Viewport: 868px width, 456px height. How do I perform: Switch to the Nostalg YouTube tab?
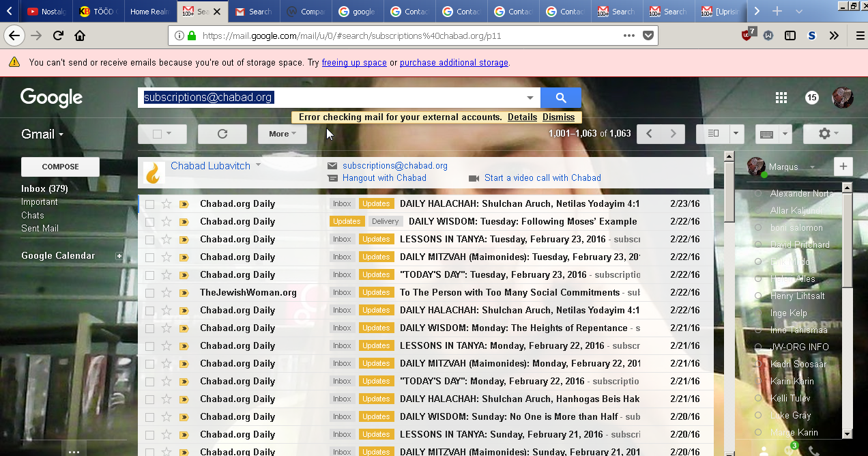(x=48, y=11)
